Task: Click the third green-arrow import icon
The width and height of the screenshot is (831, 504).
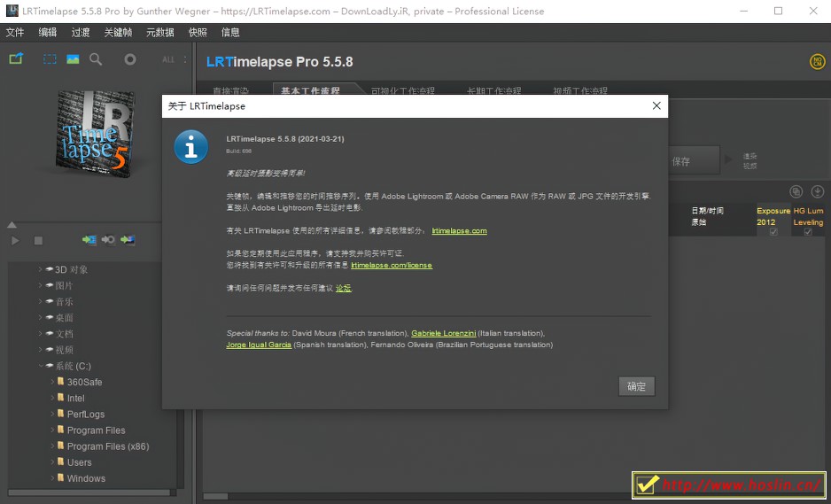Action: [x=128, y=240]
